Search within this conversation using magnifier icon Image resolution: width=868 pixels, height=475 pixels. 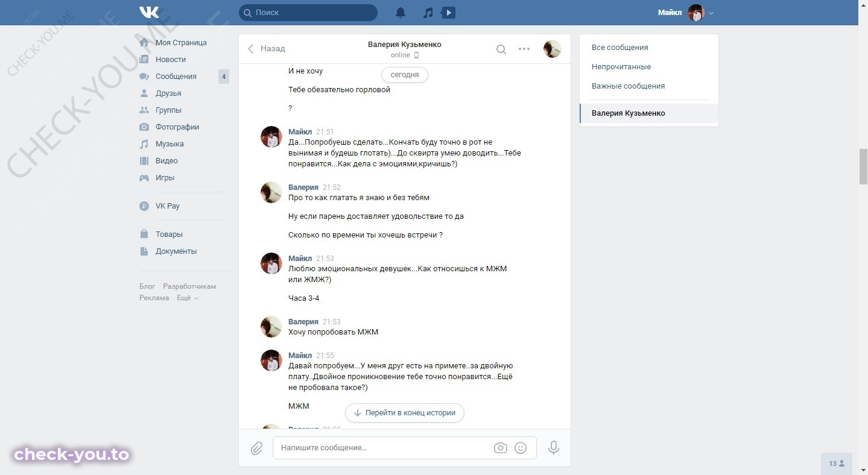[x=501, y=49]
